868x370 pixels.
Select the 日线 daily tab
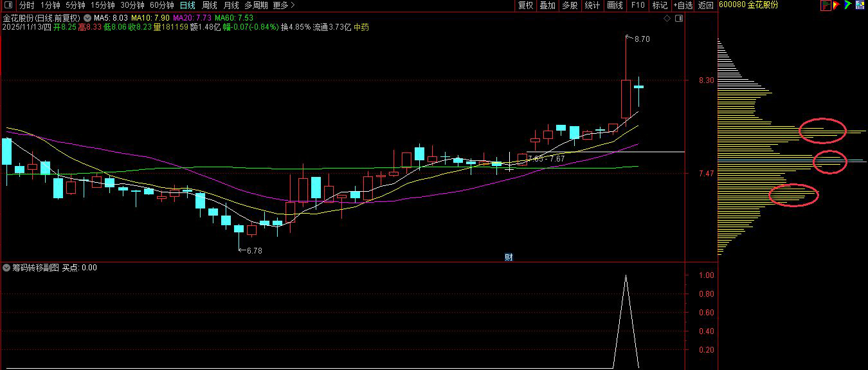pos(187,5)
